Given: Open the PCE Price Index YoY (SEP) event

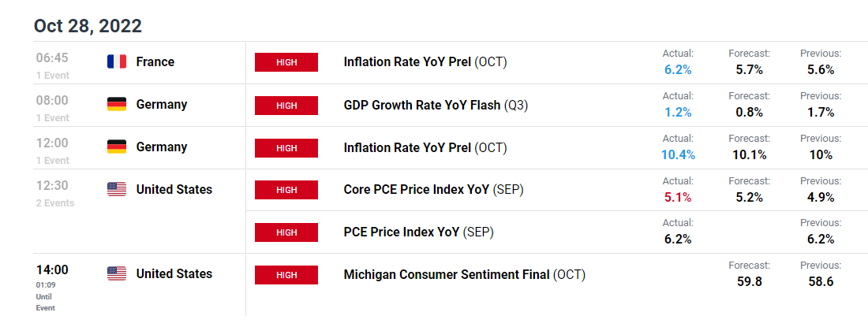Looking at the screenshot, I should [417, 232].
